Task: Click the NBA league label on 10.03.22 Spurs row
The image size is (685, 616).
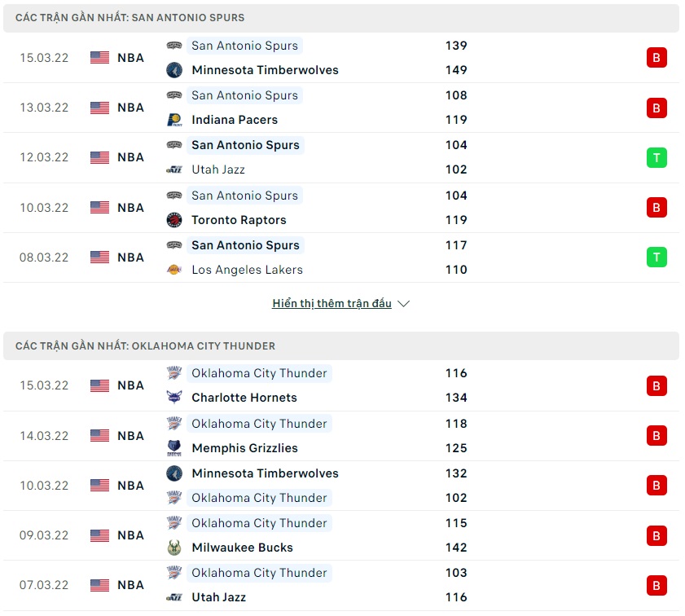Action: tap(130, 208)
